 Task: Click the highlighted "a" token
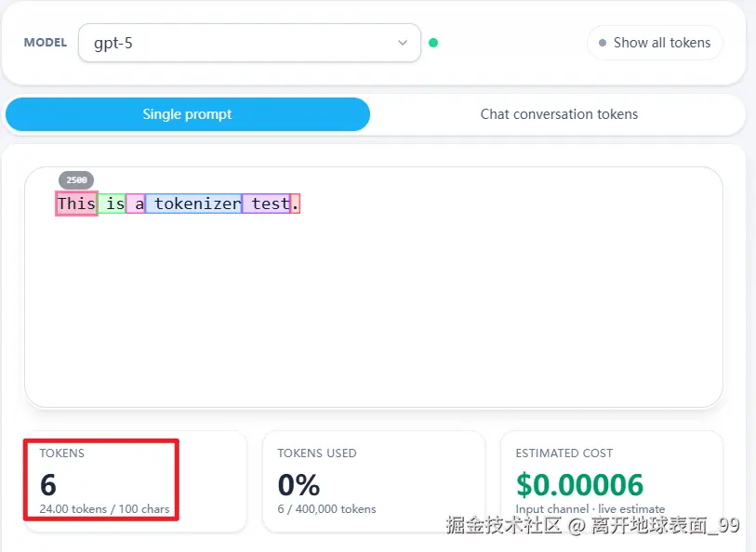point(137,204)
